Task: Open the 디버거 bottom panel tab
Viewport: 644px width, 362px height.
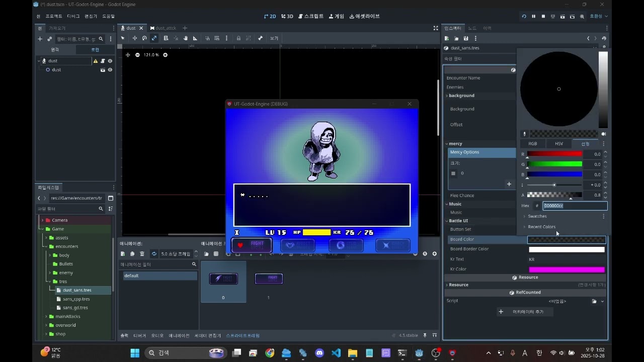Action: pyautogui.click(x=140, y=335)
